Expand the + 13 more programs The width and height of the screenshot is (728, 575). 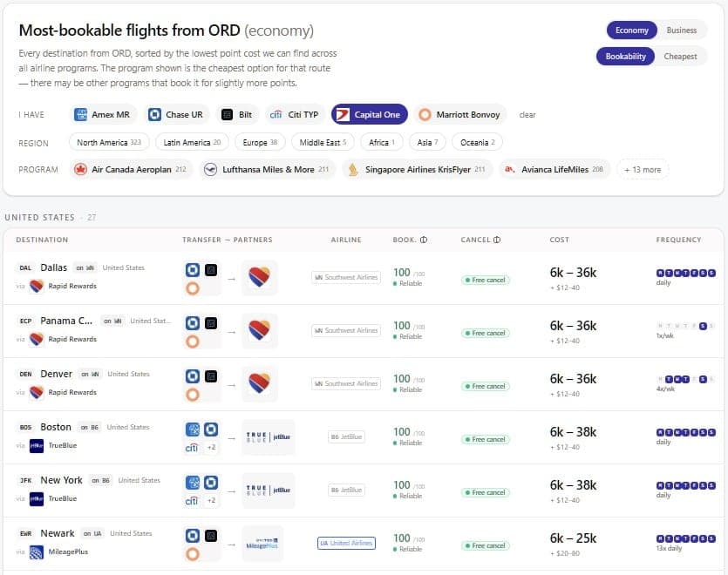(643, 169)
